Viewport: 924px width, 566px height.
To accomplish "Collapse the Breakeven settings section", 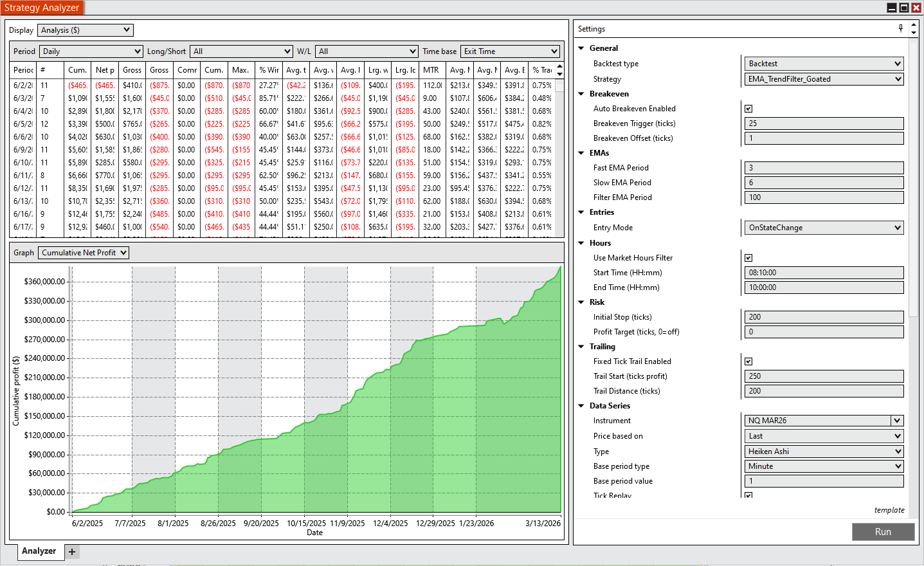I will [581, 94].
